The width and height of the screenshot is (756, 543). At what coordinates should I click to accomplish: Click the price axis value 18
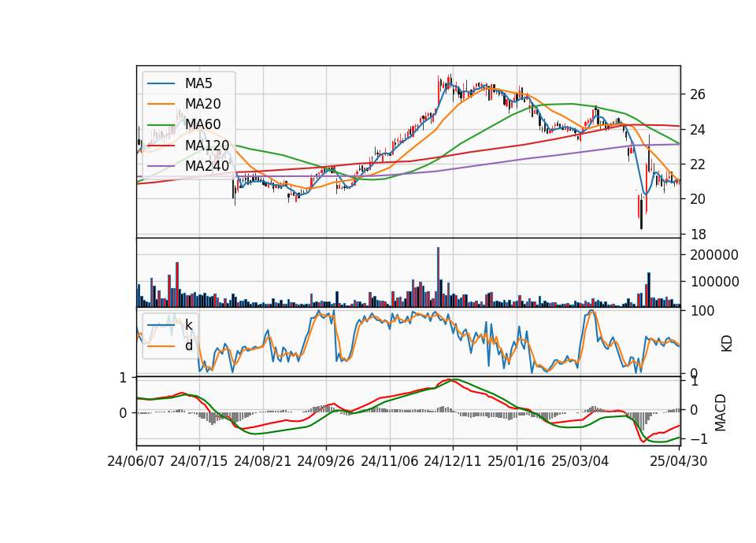pos(698,235)
